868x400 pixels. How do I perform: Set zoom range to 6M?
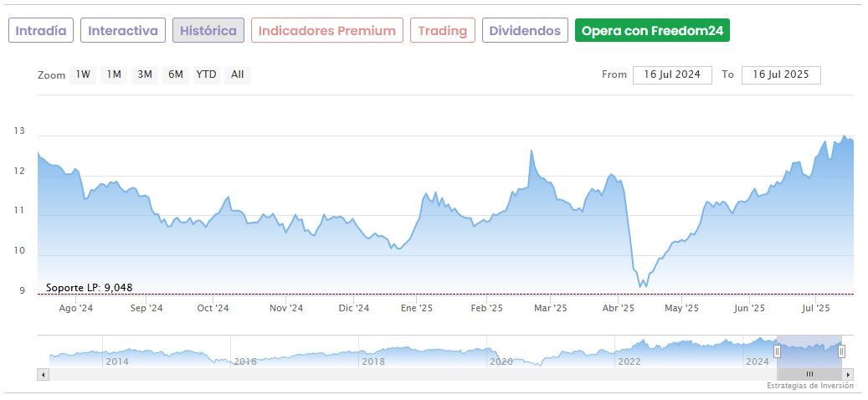click(175, 74)
